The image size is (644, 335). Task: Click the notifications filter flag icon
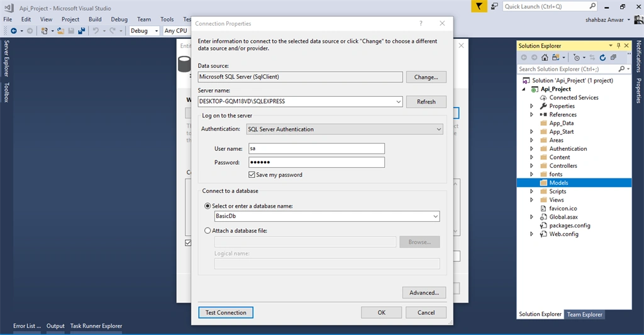tap(479, 6)
